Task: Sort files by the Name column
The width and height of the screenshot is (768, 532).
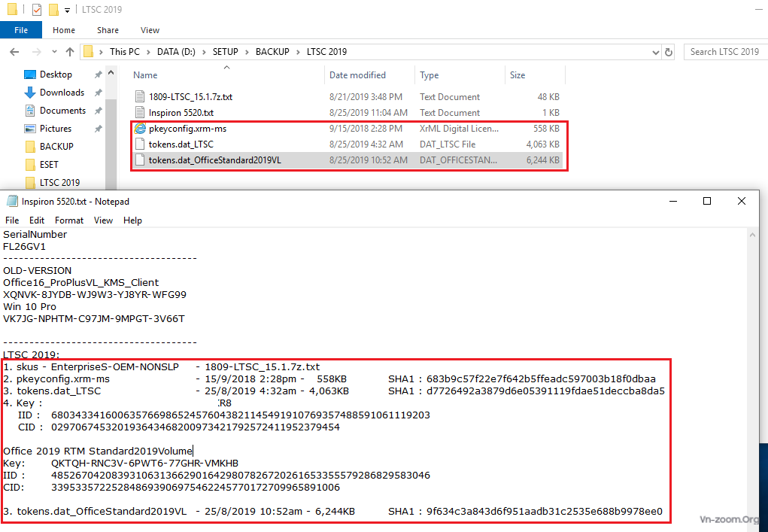Action: click(x=145, y=75)
